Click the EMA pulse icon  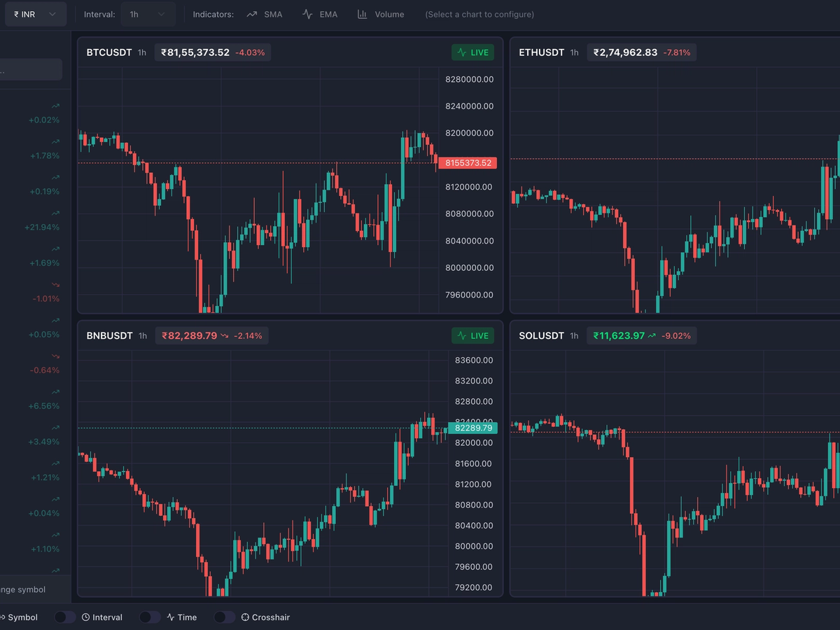[307, 14]
